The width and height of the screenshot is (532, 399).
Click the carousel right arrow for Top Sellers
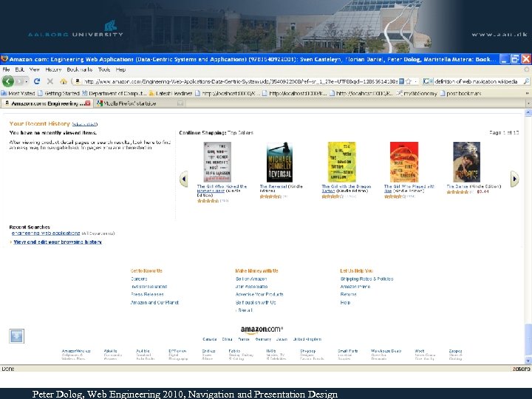514,179
